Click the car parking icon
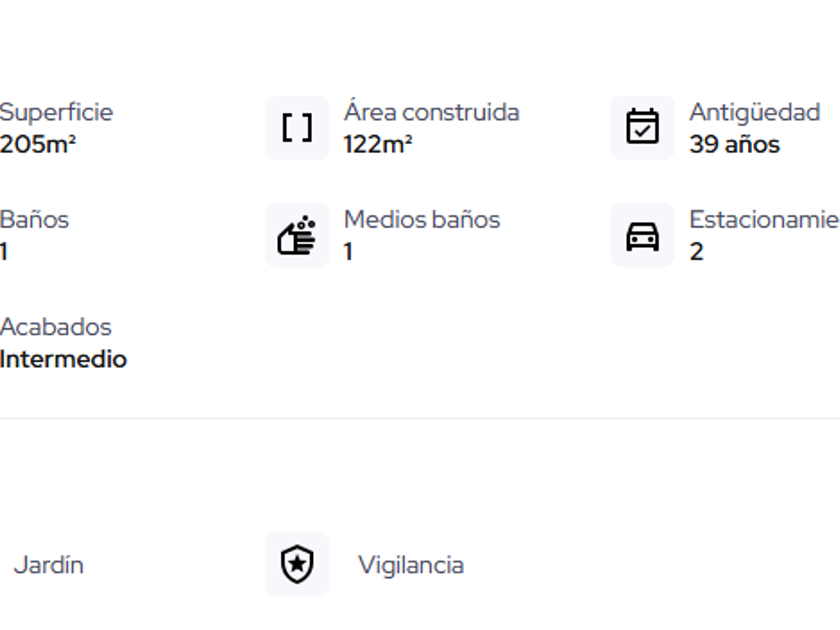 point(642,236)
